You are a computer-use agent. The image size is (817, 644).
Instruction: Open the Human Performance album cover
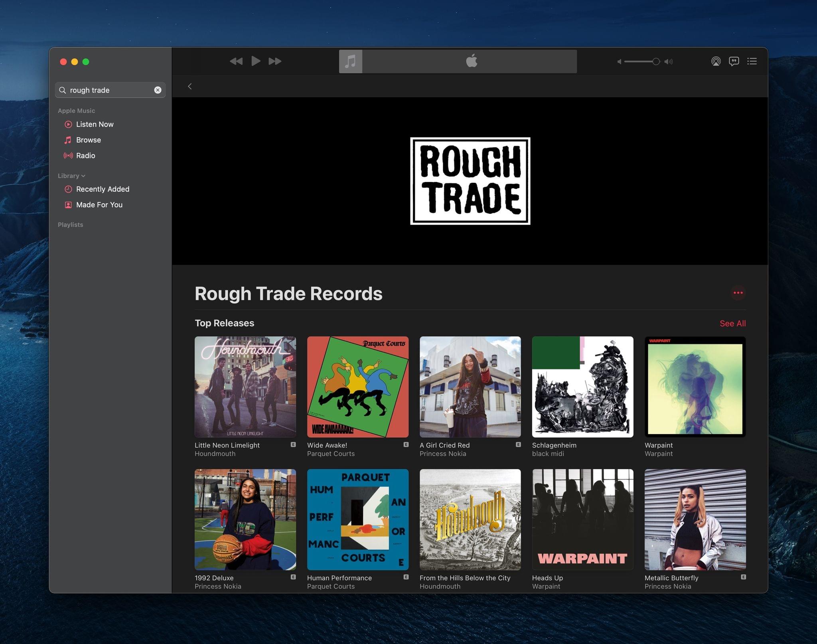click(358, 520)
